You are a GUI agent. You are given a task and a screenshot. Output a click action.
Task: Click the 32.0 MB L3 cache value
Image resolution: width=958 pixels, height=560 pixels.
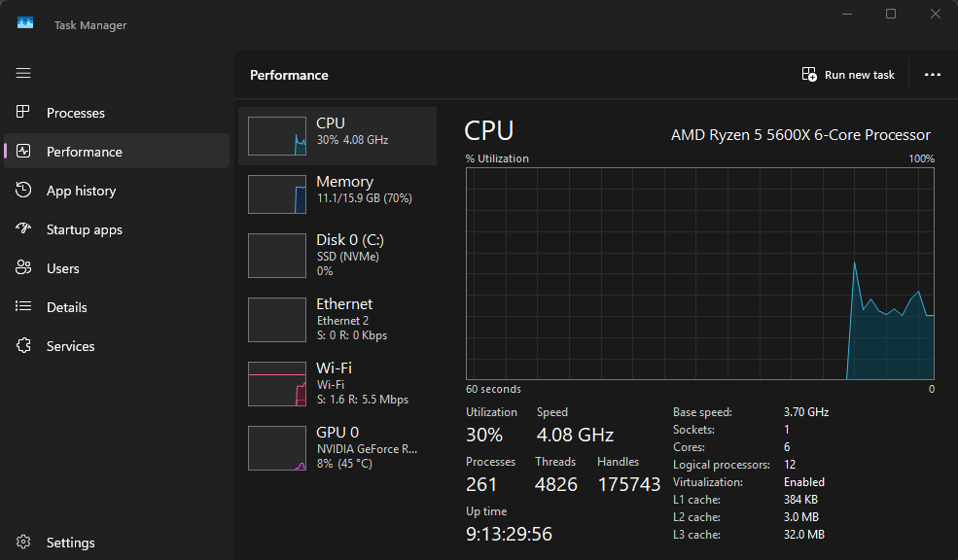coord(804,535)
